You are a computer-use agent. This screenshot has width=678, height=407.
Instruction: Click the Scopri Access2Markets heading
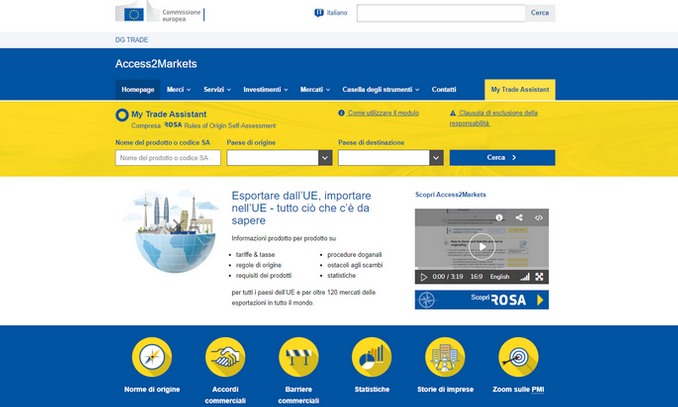click(x=451, y=195)
